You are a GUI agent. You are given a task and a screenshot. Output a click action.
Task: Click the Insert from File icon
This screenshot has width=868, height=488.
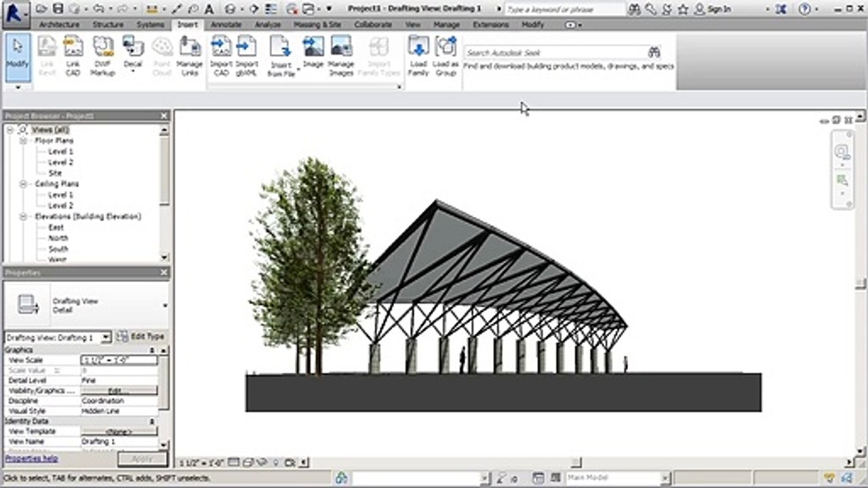[280, 56]
